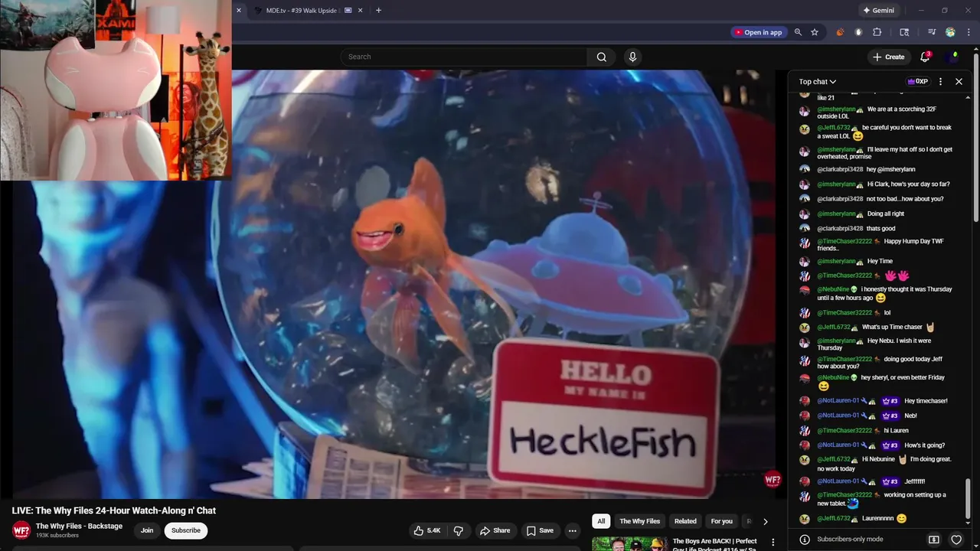Start voice search with the microphone

pyautogui.click(x=632, y=57)
